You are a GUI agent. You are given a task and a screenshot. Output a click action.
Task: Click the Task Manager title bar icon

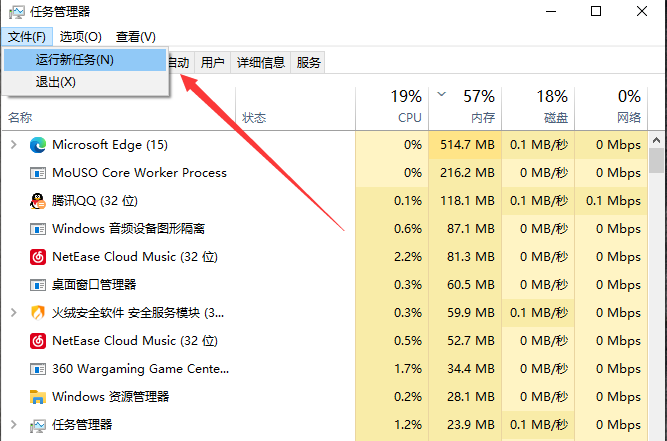coord(16,11)
